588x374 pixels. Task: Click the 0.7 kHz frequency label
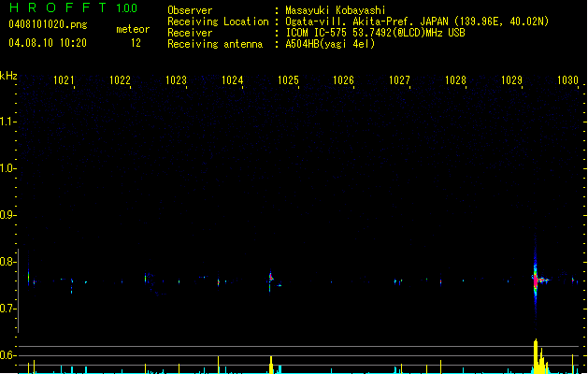(7, 309)
